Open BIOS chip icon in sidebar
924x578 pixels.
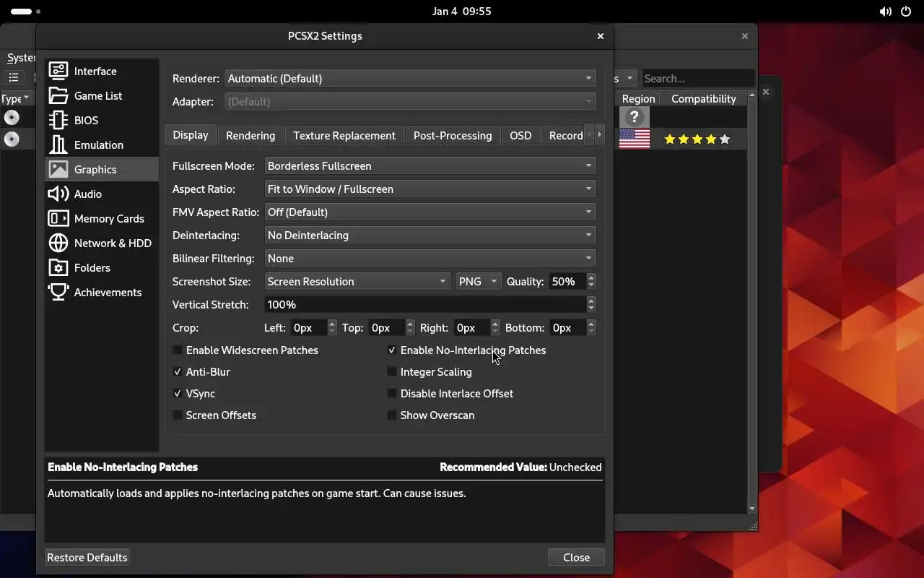point(58,120)
